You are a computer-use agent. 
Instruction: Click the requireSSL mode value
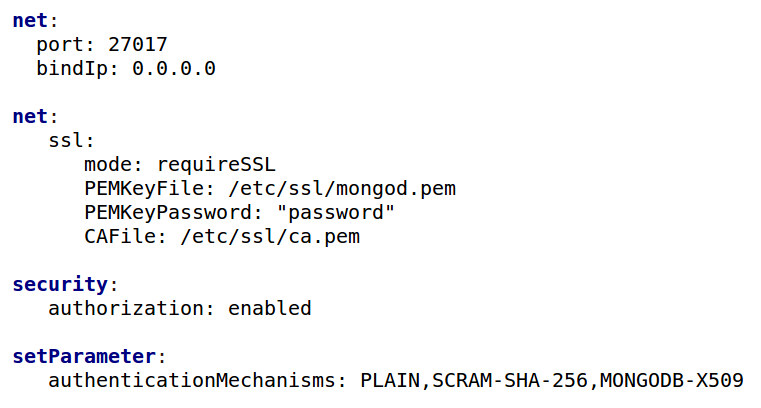pos(216,164)
